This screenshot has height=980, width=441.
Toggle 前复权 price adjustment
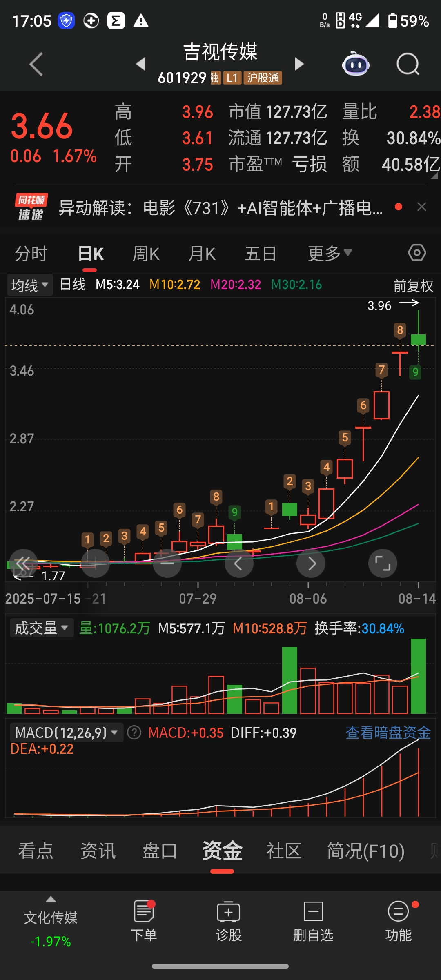point(413,285)
